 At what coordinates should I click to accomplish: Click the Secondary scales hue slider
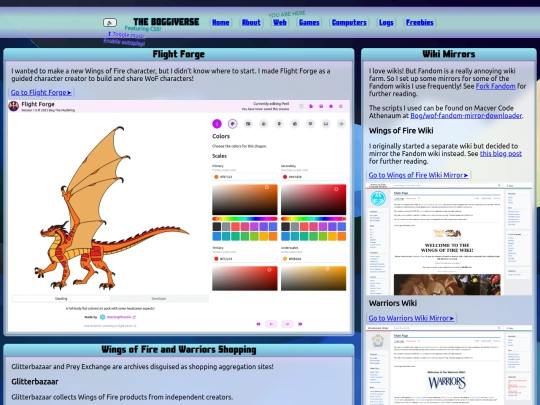[x=313, y=219]
